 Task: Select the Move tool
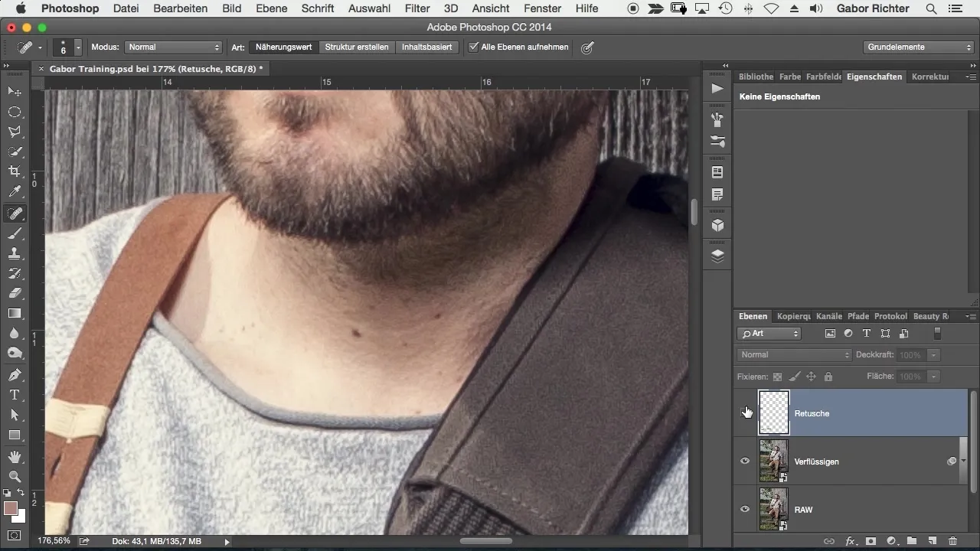(x=15, y=92)
